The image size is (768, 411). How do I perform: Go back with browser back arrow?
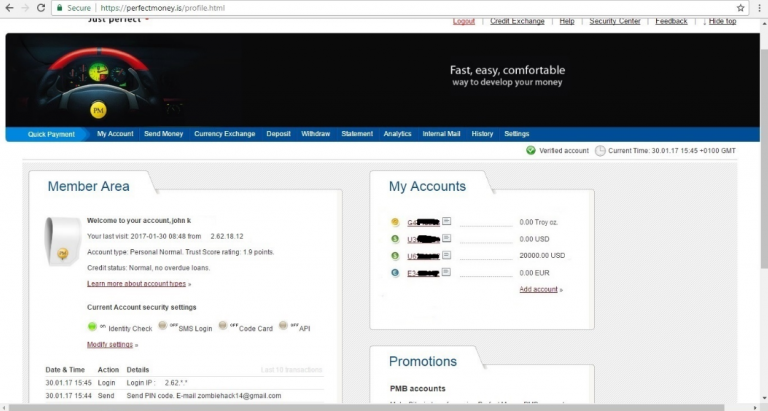[9, 8]
